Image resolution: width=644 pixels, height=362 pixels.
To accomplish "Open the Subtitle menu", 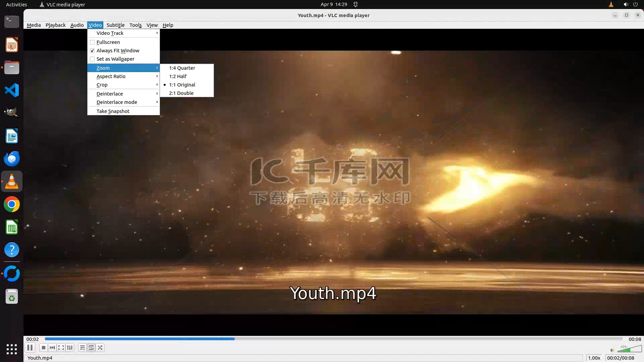I will coord(115,25).
